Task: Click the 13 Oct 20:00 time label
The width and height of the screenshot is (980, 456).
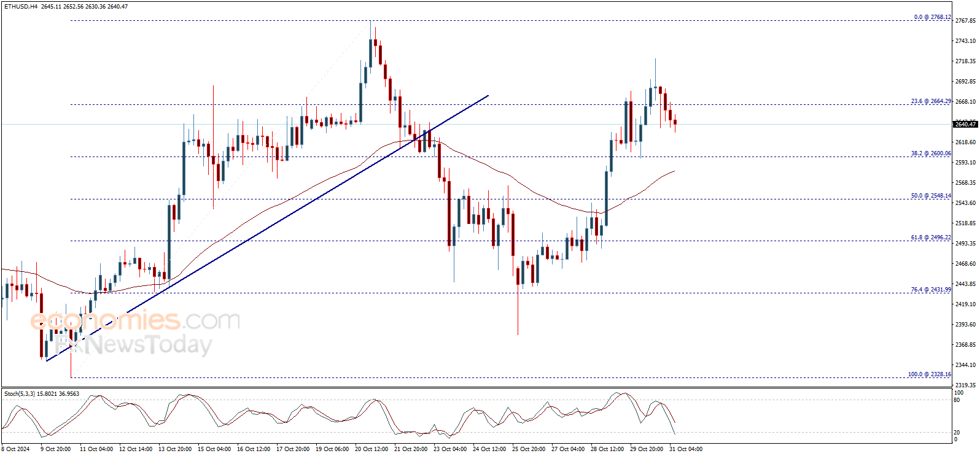Action: (x=175, y=449)
